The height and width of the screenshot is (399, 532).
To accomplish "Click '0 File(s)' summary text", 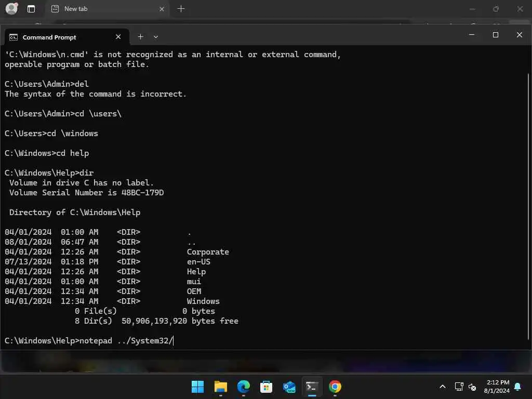I will click(96, 311).
